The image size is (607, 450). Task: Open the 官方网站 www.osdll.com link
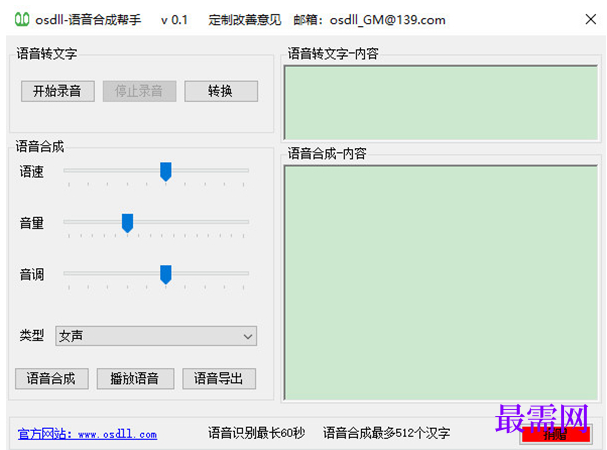pos(87,434)
